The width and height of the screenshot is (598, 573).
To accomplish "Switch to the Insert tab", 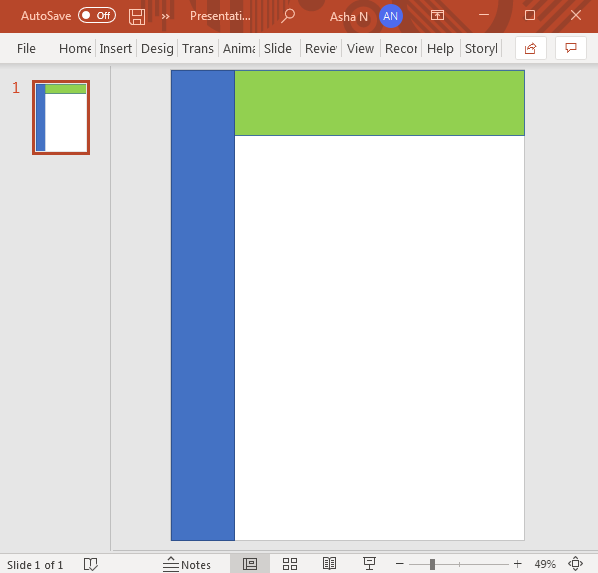I will click(116, 48).
